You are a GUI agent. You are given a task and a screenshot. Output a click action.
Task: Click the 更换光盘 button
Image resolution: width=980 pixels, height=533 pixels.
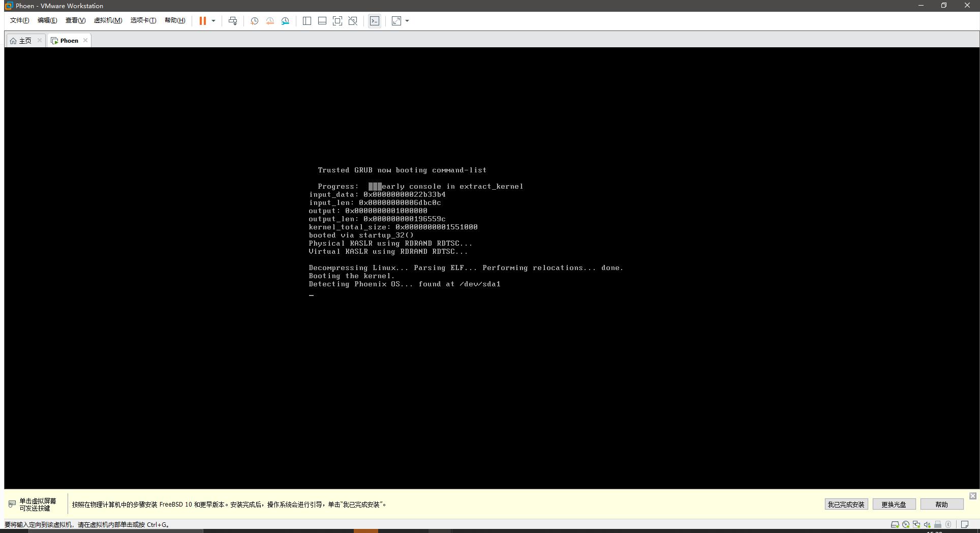(894, 504)
